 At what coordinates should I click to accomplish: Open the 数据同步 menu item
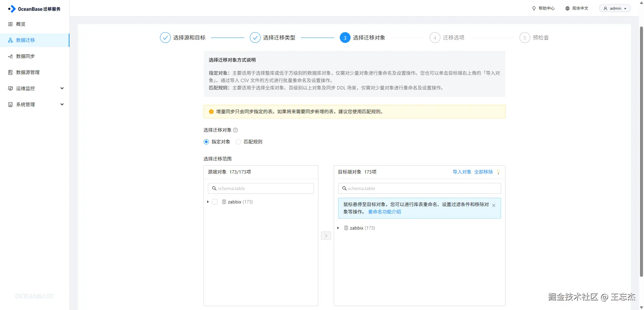tap(35, 56)
